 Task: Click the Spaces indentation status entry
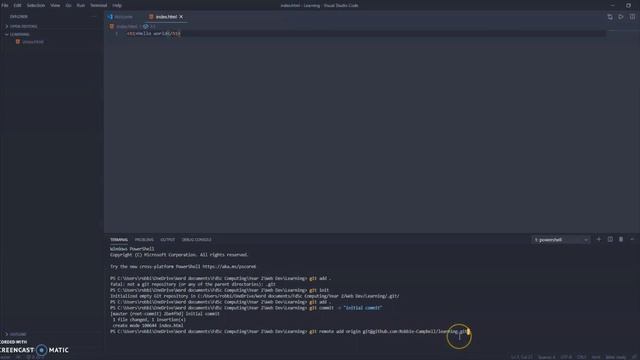point(547,357)
